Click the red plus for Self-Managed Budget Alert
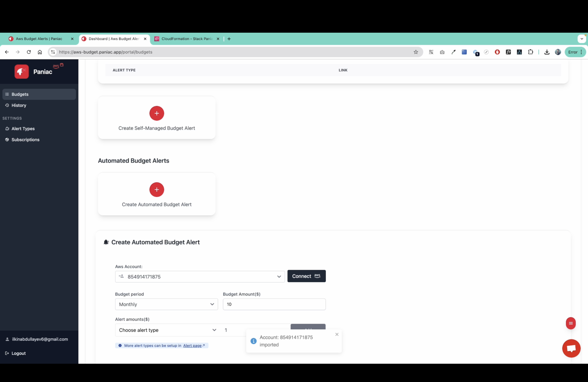This screenshot has height=382, width=588. (x=157, y=113)
